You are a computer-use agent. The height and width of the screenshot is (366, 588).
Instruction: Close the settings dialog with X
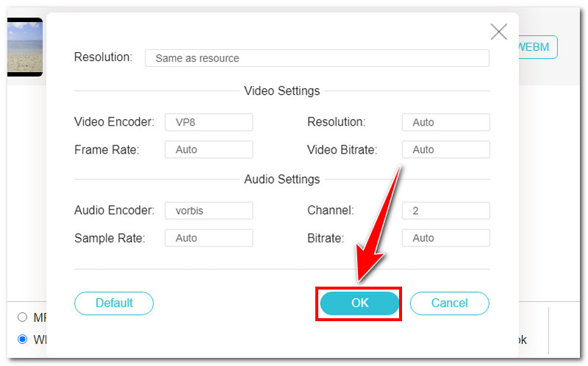(x=499, y=32)
